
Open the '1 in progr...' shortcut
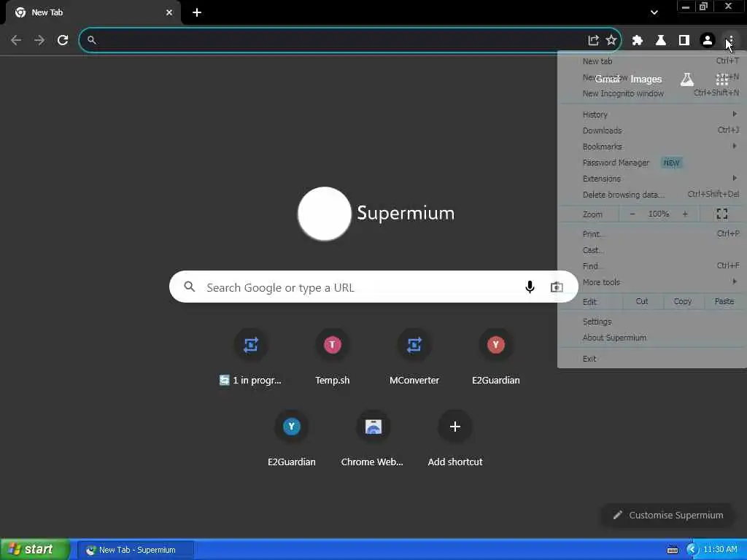[251, 356]
